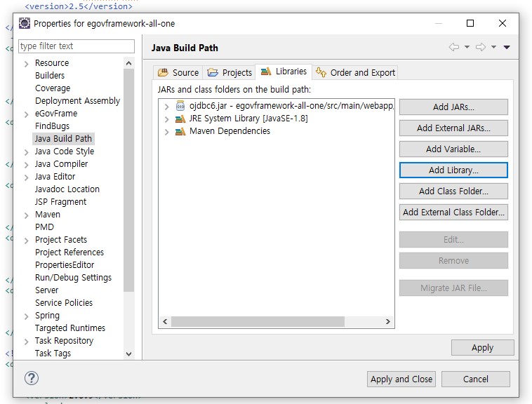
Task: Select Task Tags in the tree
Action: tap(53, 353)
